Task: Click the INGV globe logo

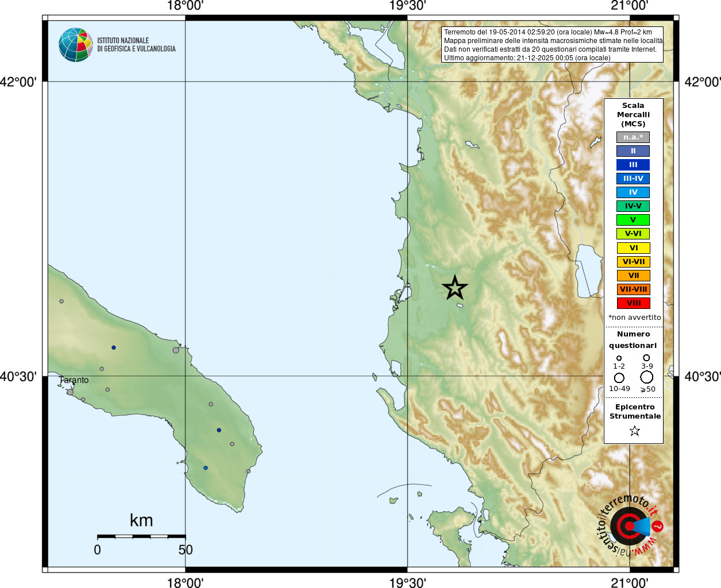Action: (x=76, y=45)
